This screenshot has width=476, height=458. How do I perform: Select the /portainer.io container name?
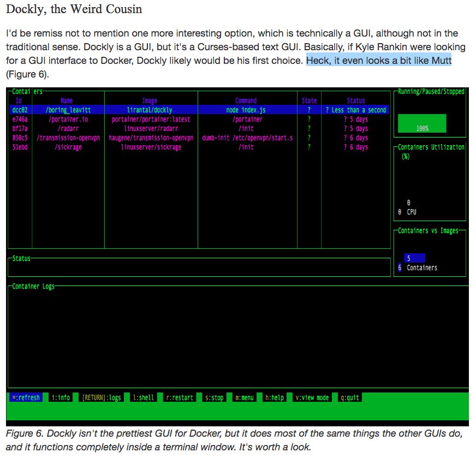pyautogui.click(x=68, y=120)
